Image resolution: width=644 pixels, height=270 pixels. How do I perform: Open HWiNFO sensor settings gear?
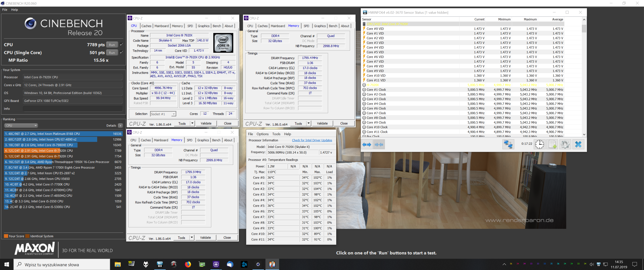tap(565, 144)
